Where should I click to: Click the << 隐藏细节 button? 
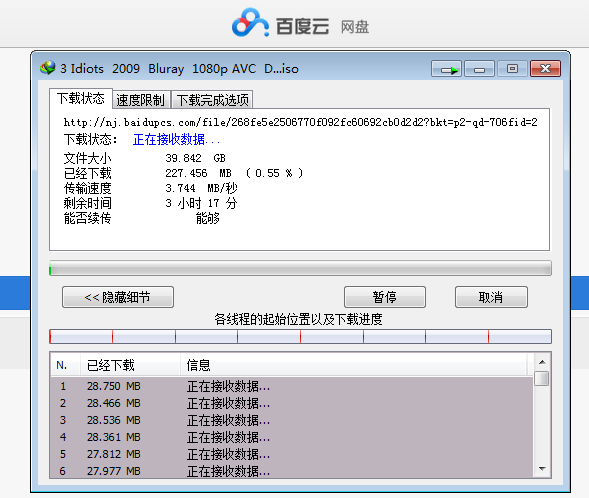(x=118, y=297)
